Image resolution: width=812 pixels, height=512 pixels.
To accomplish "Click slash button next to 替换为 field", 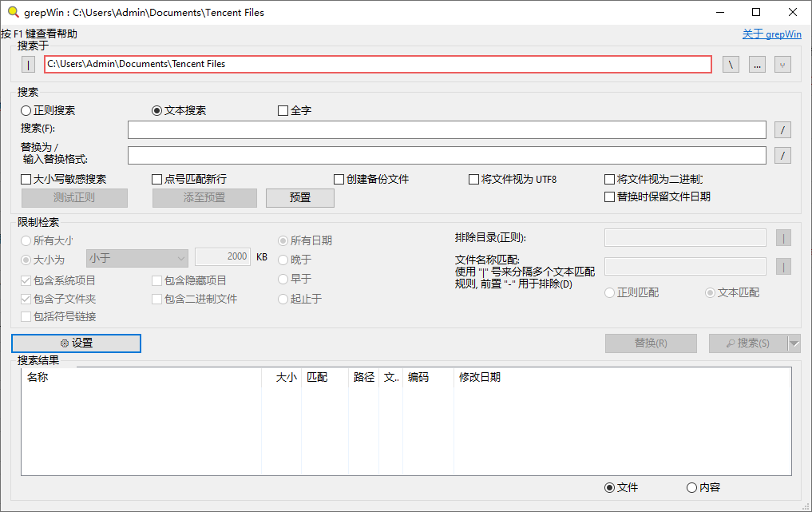I will [783, 156].
